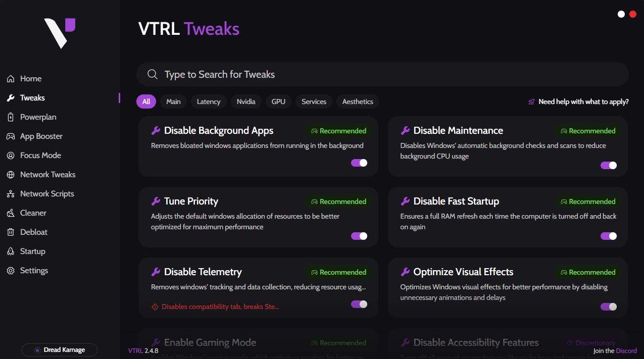This screenshot has width=644, height=359.
Task: Toggle Disable Background Apps switch
Action: click(359, 163)
